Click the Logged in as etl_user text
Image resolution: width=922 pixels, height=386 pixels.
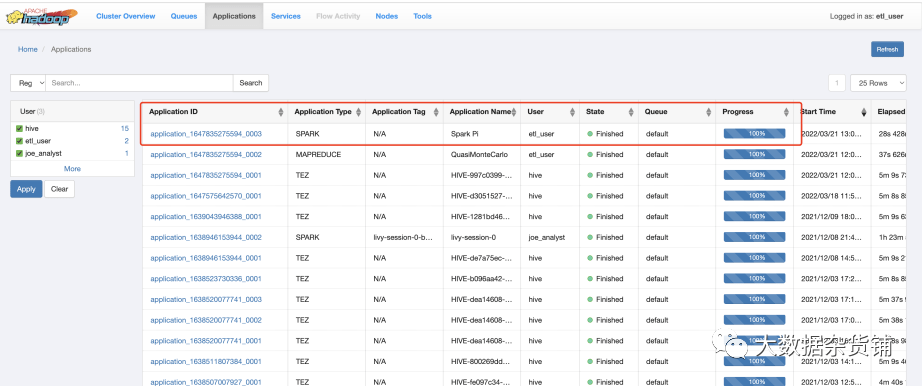point(866,16)
